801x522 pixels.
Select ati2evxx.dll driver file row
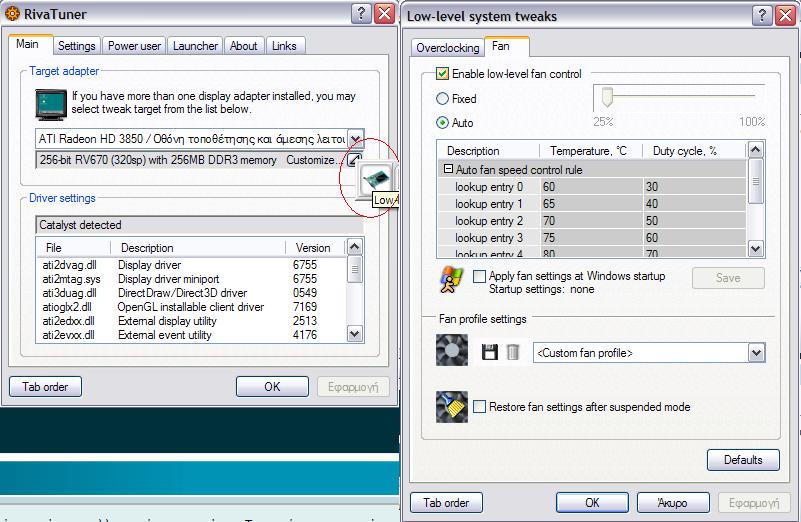[x=68, y=335]
